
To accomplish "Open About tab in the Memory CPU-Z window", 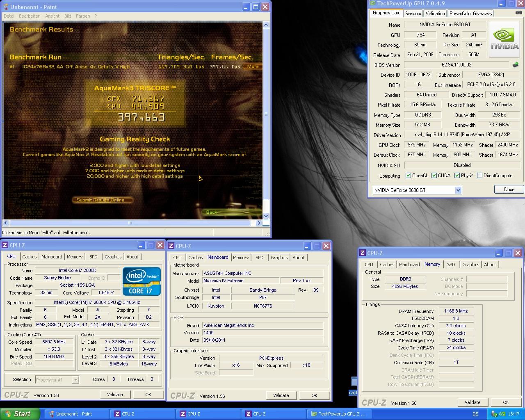I will [x=490, y=265].
